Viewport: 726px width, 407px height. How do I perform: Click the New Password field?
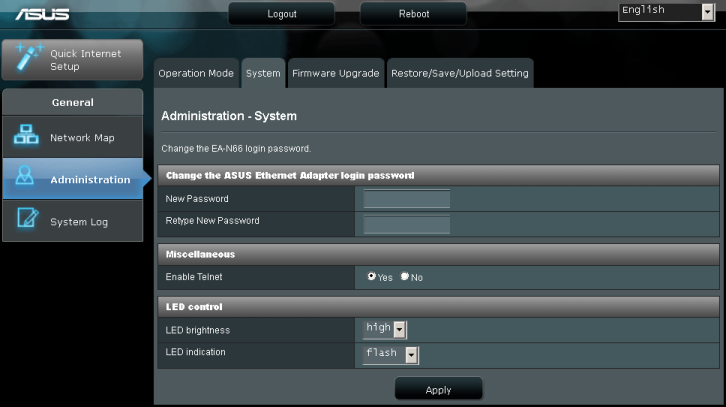coord(407,199)
